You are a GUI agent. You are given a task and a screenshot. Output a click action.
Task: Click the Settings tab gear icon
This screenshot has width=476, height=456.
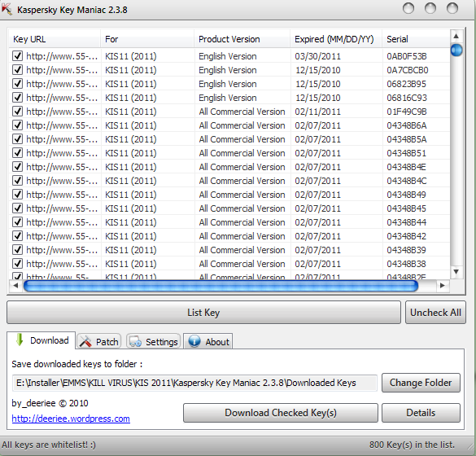(135, 341)
